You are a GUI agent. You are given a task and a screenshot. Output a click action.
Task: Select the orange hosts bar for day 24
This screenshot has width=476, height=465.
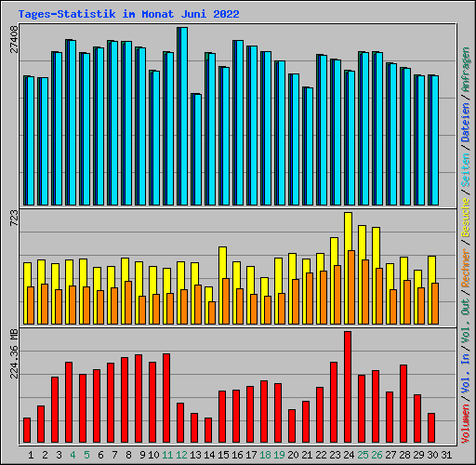coord(351,287)
